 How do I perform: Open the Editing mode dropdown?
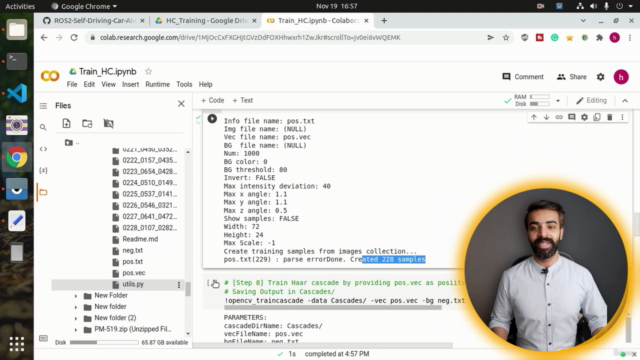pyautogui.click(x=592, y=100)
